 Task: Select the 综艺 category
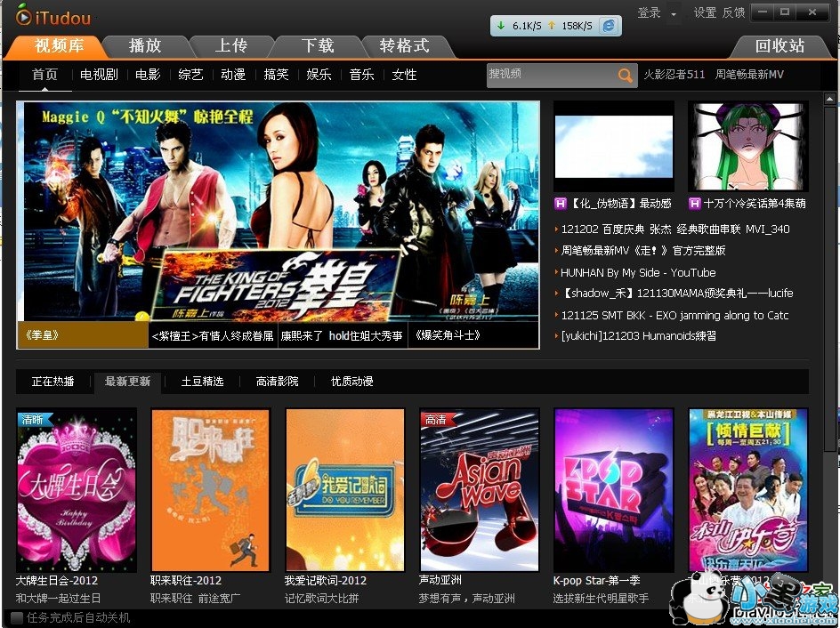pos(190,75)
